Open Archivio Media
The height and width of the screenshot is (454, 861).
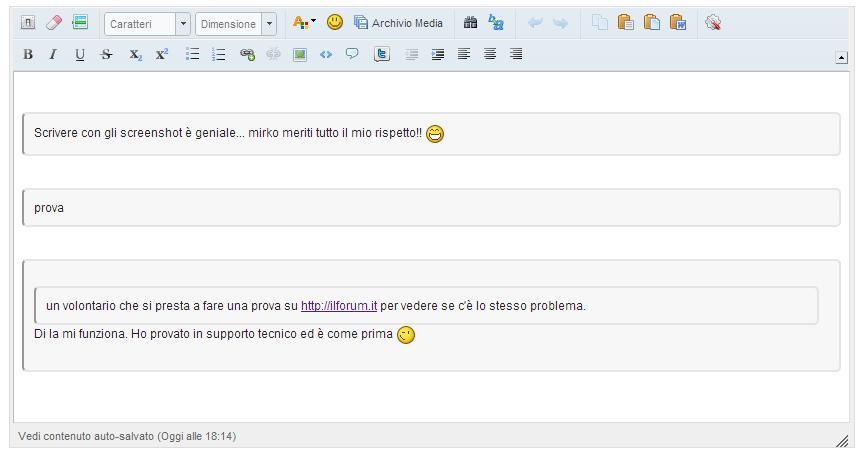coord(399,23)
